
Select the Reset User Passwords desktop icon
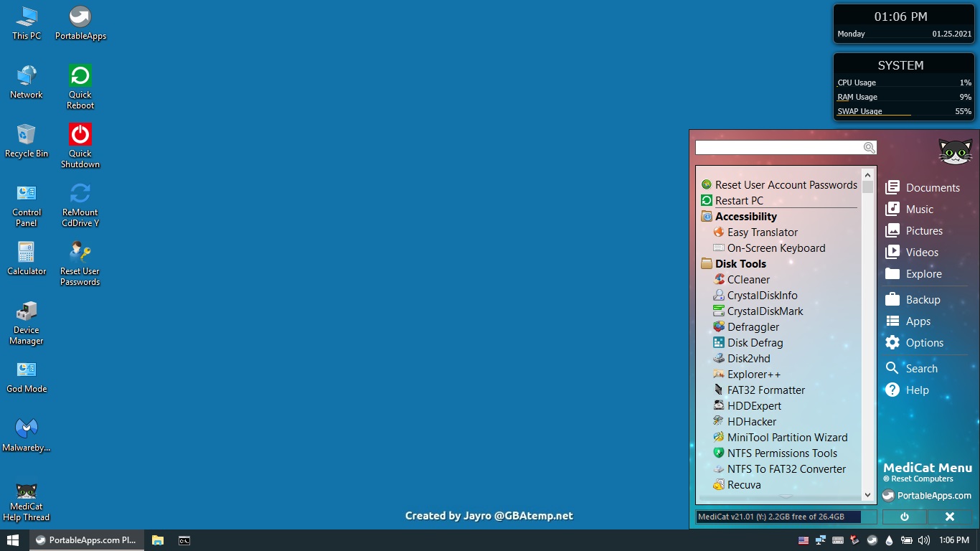[x=80, y=263]
